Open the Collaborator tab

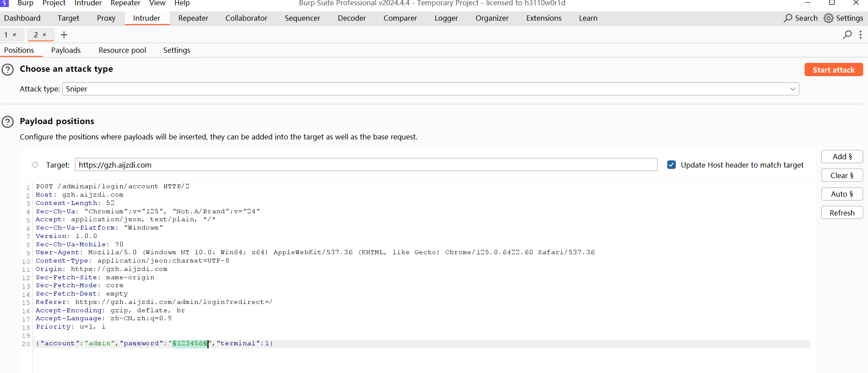pyautogui.click(x=246, y=18)
